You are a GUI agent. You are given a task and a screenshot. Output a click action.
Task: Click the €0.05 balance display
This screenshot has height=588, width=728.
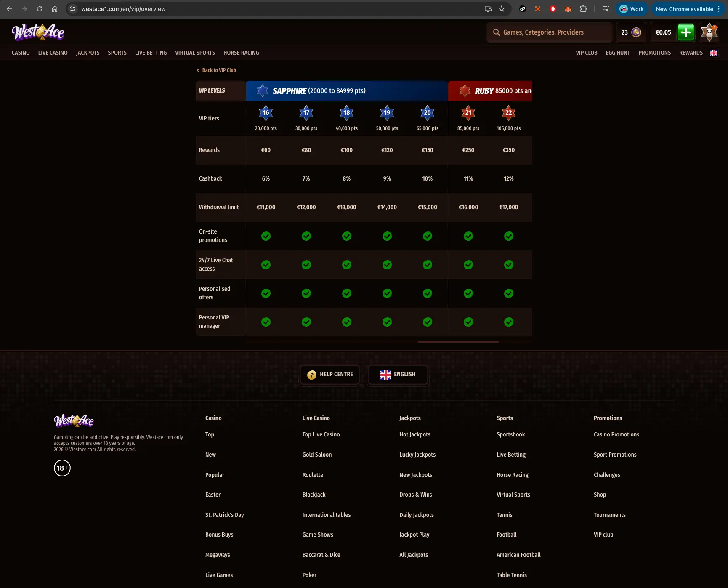[663, 32]
